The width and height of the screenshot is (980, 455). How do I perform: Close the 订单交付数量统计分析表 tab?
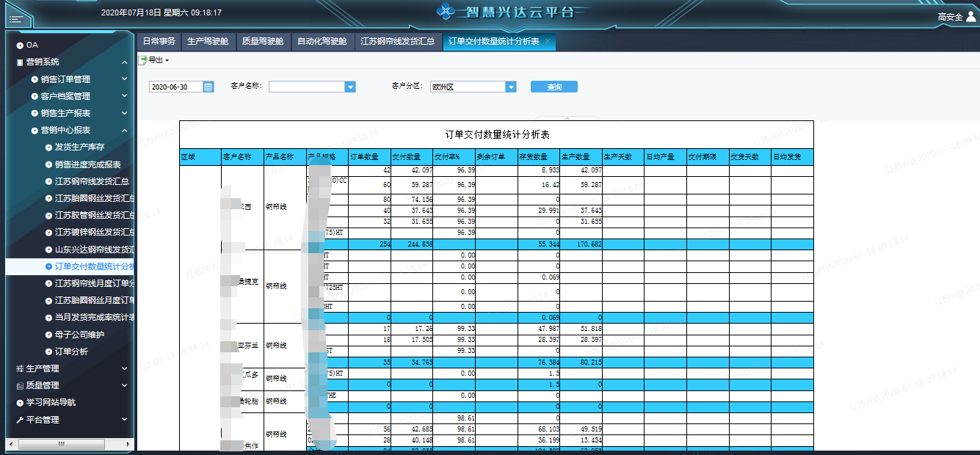pyautogui.click(x=548, y=42)
